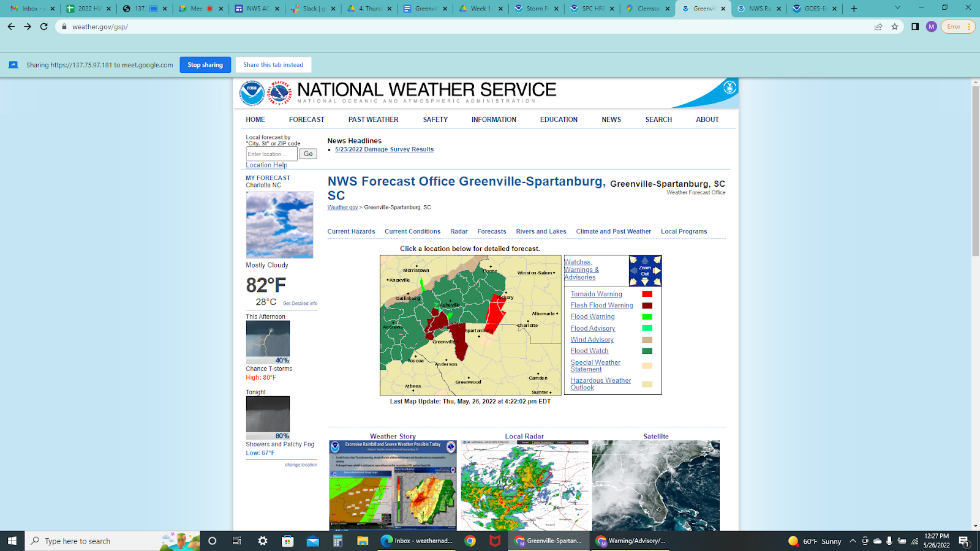Click the Tornado Warning legend link

596,294
